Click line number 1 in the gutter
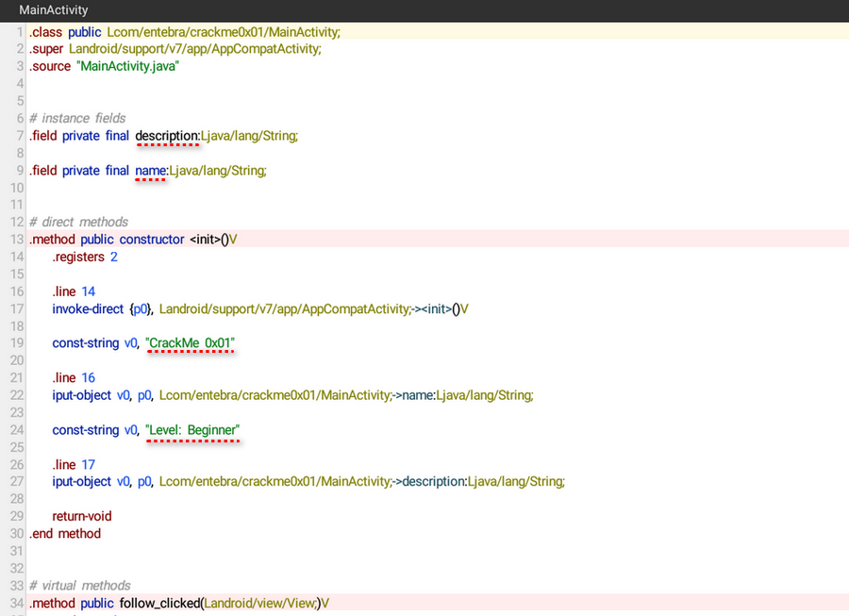The height and width of the screenshot is (616, 849). click(19, 32)
